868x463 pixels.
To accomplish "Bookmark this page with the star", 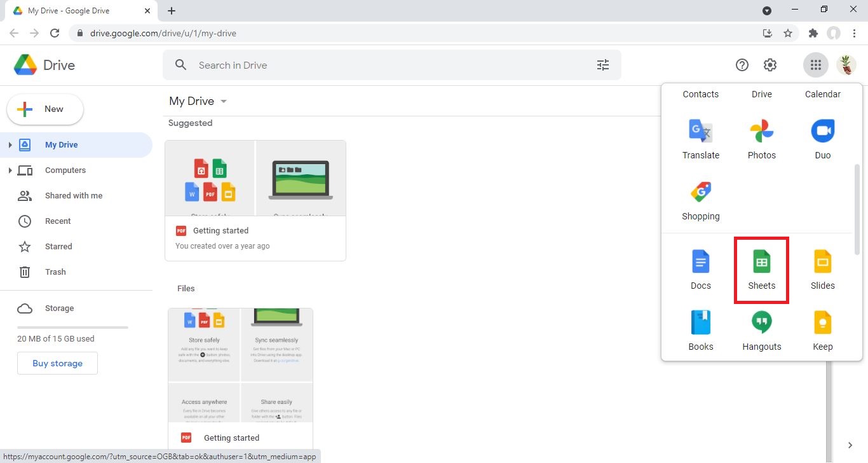I will coord(788,33).
